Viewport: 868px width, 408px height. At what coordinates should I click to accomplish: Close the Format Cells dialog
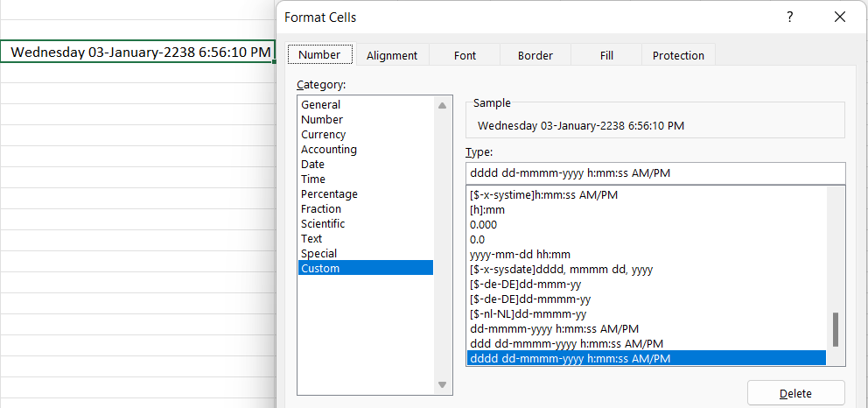pyautogui.click(x=840, y=17)
